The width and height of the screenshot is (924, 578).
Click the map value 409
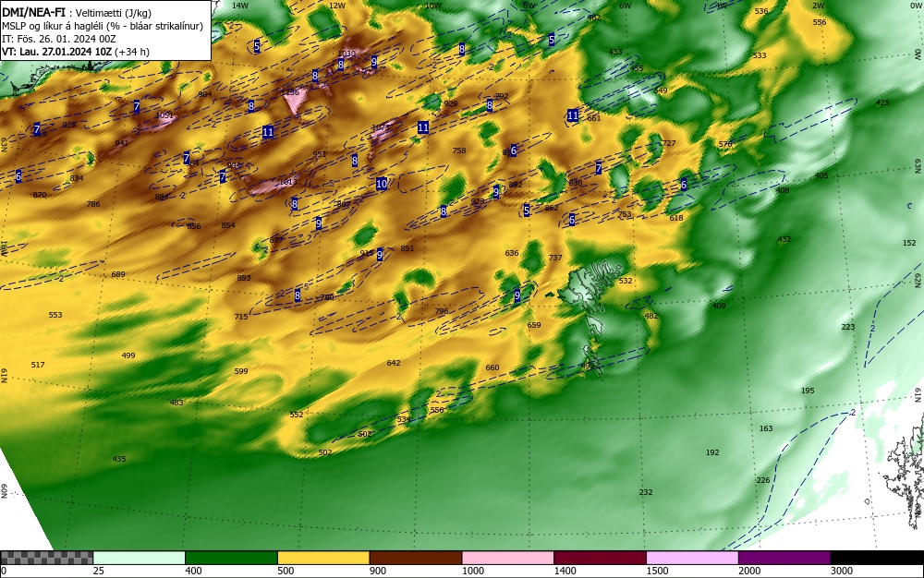pyautogui.click(x=719, y=306)
